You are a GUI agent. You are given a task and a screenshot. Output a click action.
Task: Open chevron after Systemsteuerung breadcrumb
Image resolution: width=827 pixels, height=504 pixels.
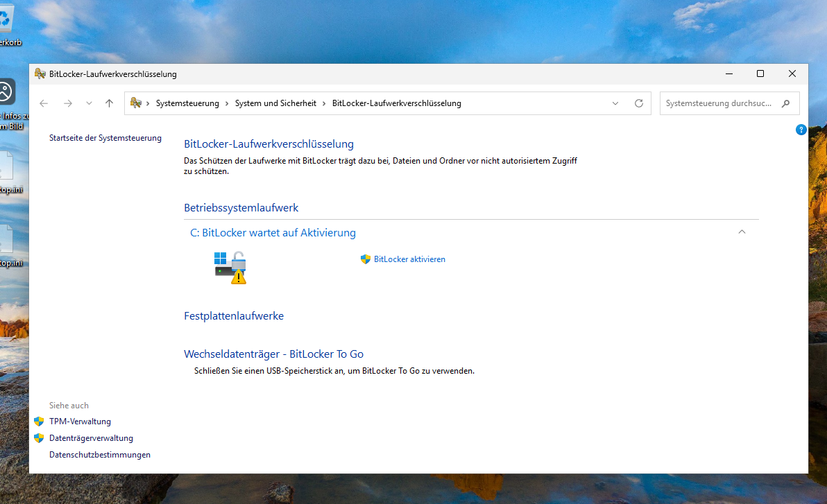pos(226,103)
